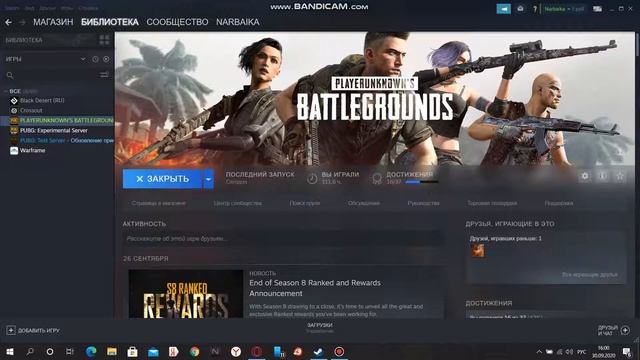
Task: Open S8 Ranked Rewards news thumbnail
Action: [186, 294]
